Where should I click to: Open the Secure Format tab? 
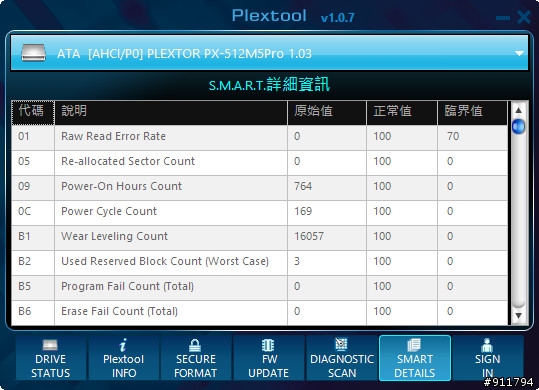coord(196,358)
